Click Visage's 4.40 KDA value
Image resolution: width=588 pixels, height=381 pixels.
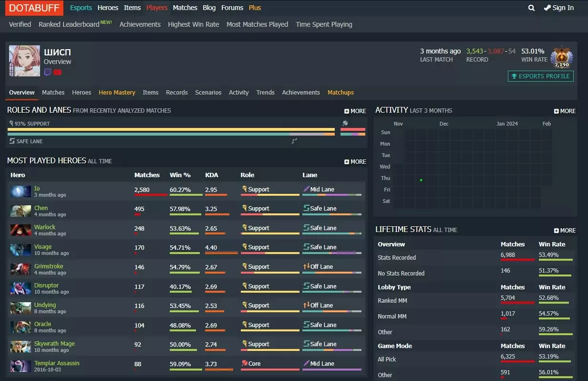211,248
